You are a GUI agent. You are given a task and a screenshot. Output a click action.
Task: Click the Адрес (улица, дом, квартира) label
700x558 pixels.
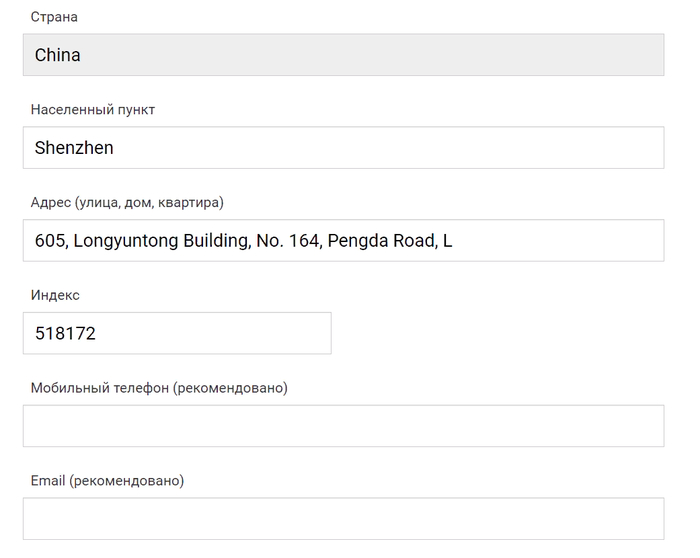[x=127, y=203]
